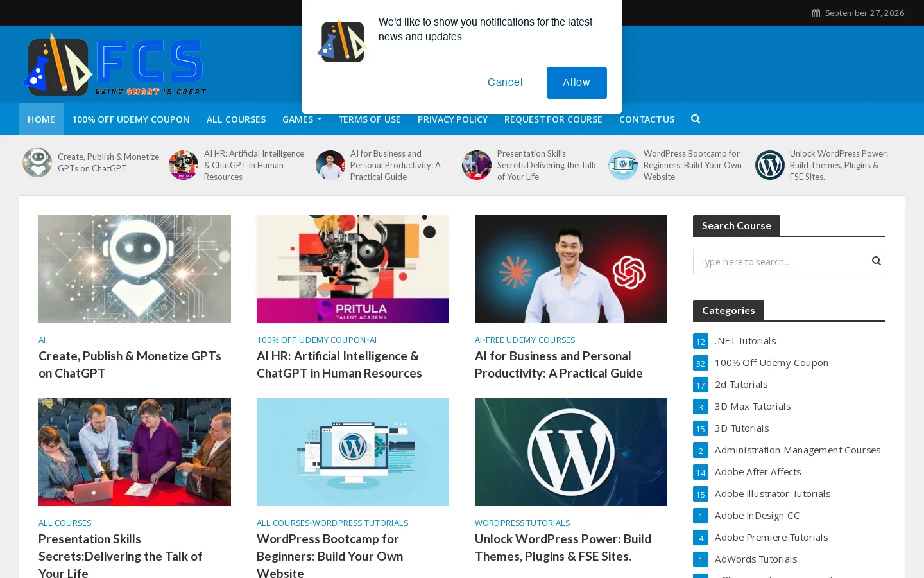
Task: Open the search icon in navigation bar
Action: pos(696,119)
